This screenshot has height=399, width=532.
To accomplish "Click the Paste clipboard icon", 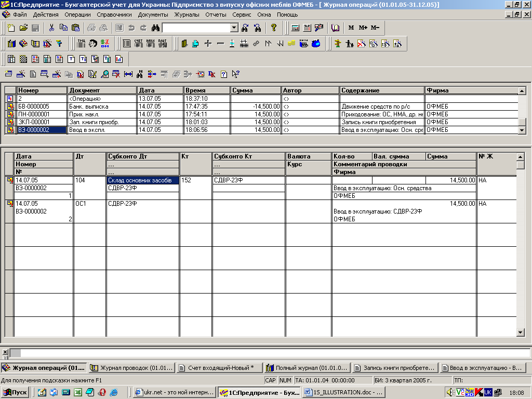I will [x=76, y=28].
